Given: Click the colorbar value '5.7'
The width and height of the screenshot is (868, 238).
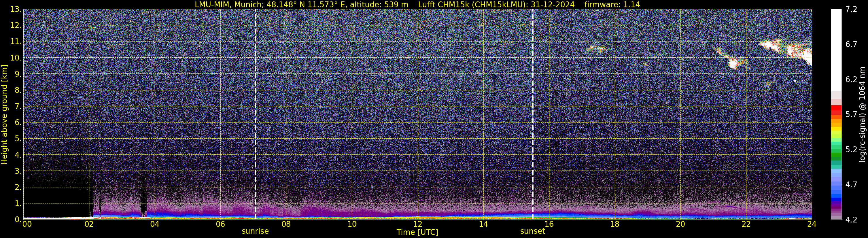Looking at the screenshot, I should click(x=851, y=114).
